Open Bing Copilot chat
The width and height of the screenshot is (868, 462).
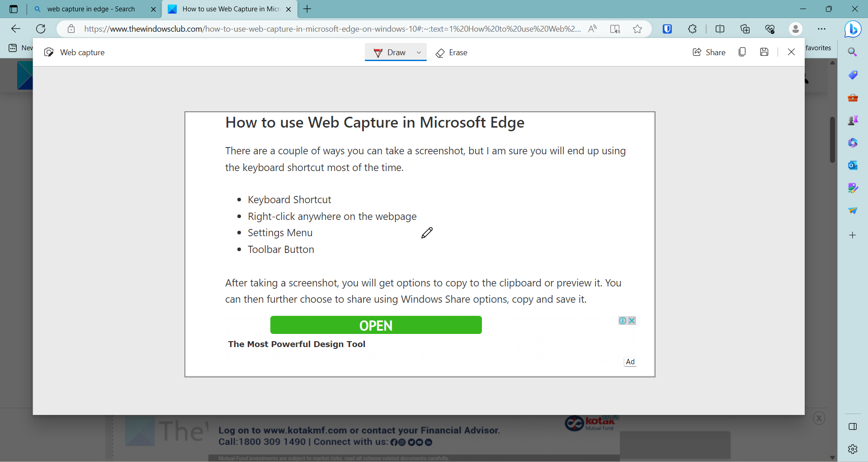(x=853, y=29)
